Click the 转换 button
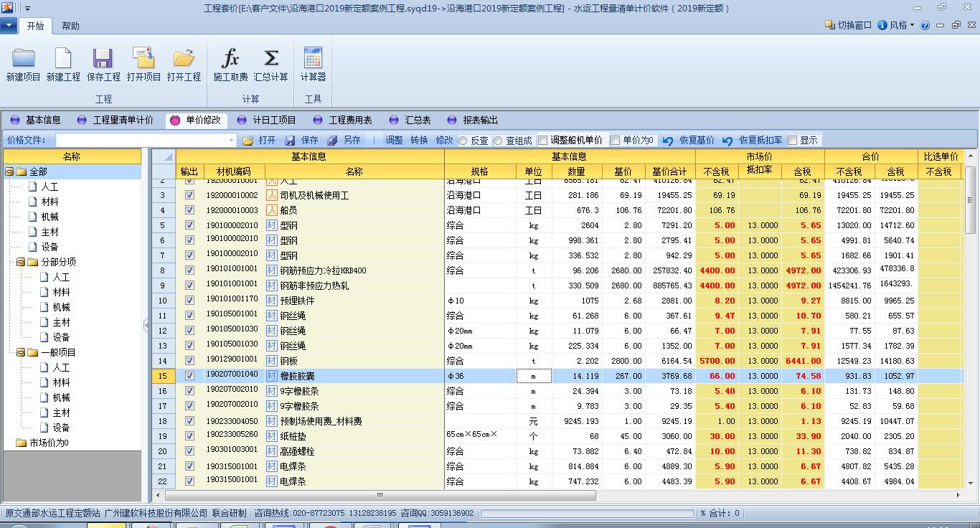Screen dimensions: 980x528 419,141
